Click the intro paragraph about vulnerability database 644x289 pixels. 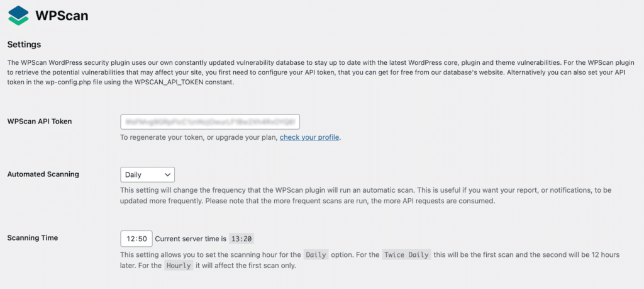point(321,73)
